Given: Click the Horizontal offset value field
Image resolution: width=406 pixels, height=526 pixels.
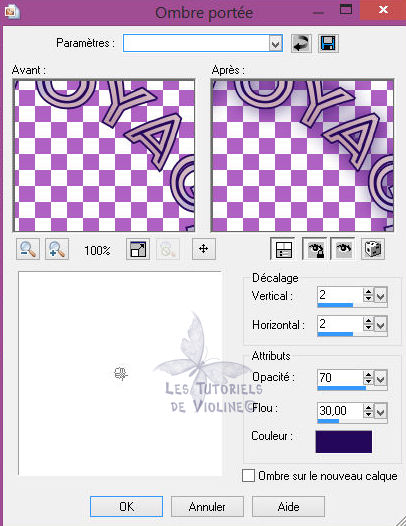Looking at the screenshot, I should click(x=340, y=324).
